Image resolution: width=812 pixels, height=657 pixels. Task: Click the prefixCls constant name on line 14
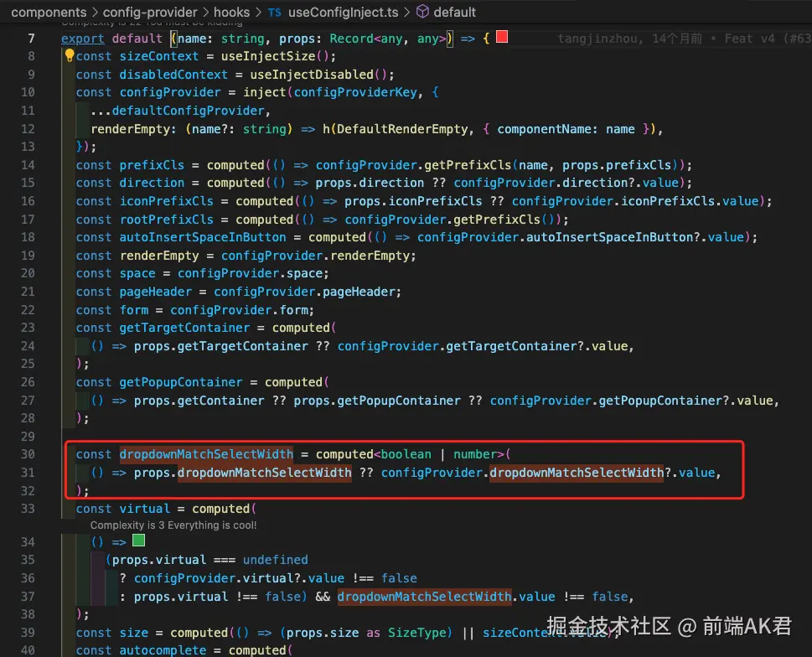click(152, 165)
